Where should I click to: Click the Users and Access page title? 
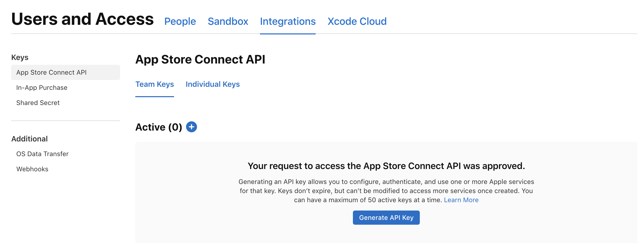[x=83, y=19]
